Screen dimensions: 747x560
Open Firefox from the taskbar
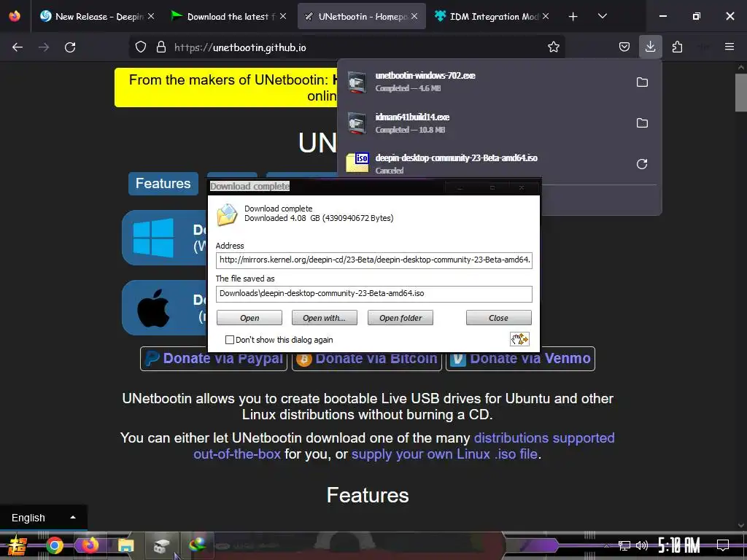point(89,545)
